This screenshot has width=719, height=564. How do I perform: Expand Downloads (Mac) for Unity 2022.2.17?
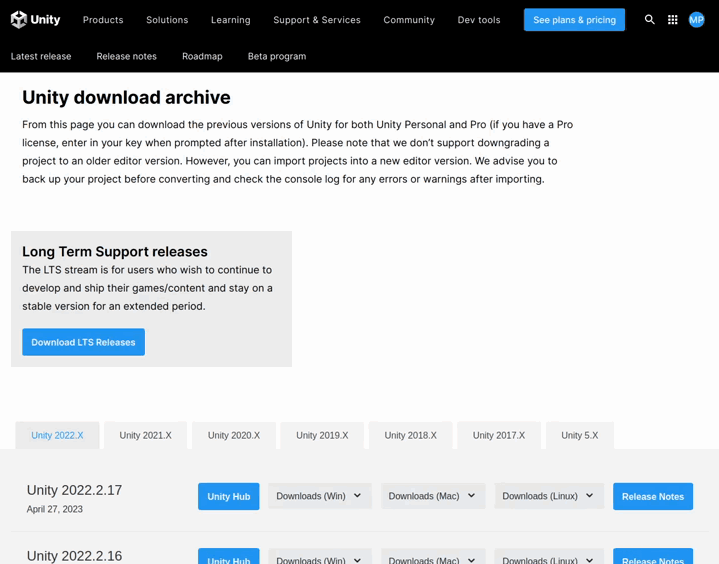(x=432, y=496)
